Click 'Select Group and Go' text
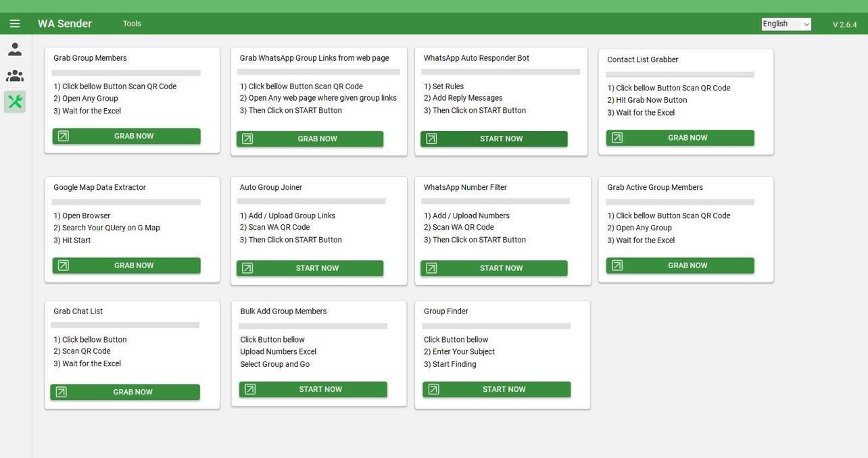Viewport: 868px width, 458px height. click(275, 364)
